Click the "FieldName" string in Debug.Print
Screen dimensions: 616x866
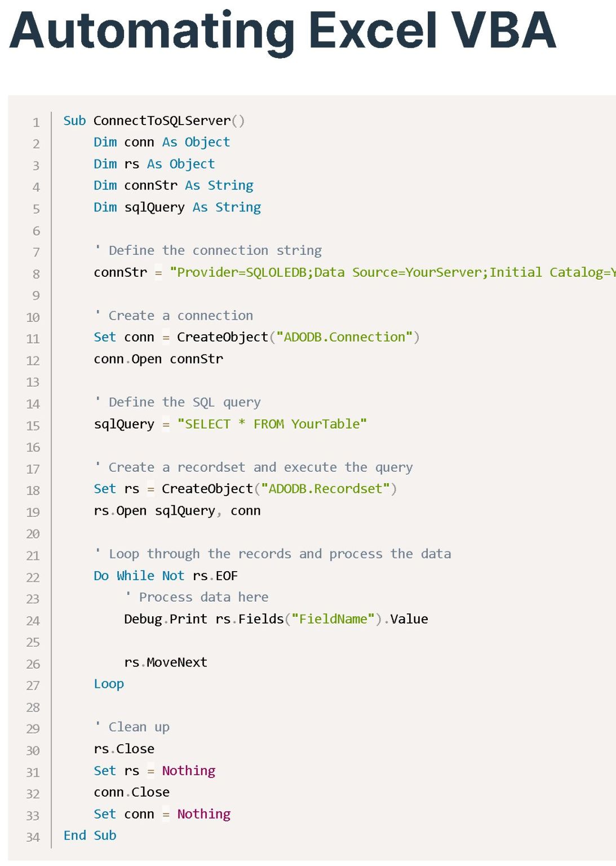(x=333, y=619)
